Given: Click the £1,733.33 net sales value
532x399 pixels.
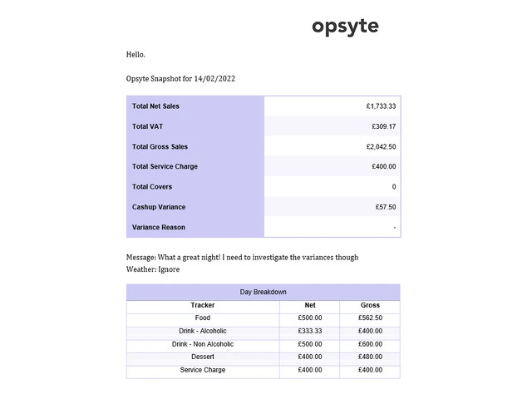Looking at the screenshot, I should [x=381, y=106].
